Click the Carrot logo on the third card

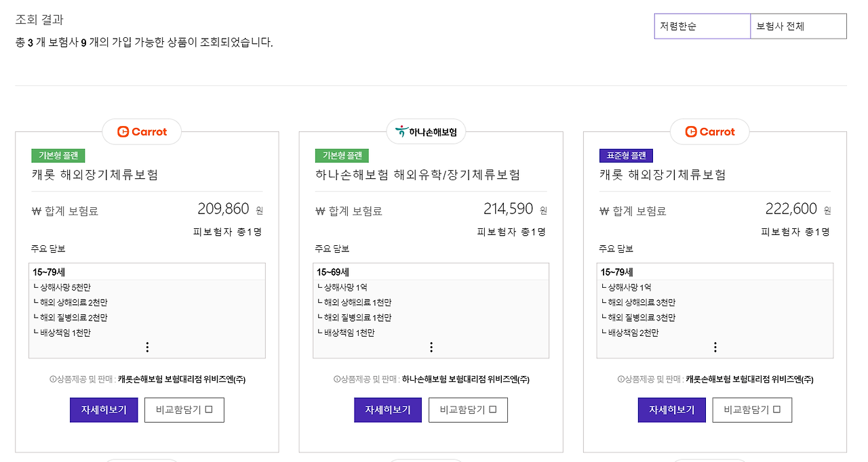pyautogui.click(x=709, y=131)
